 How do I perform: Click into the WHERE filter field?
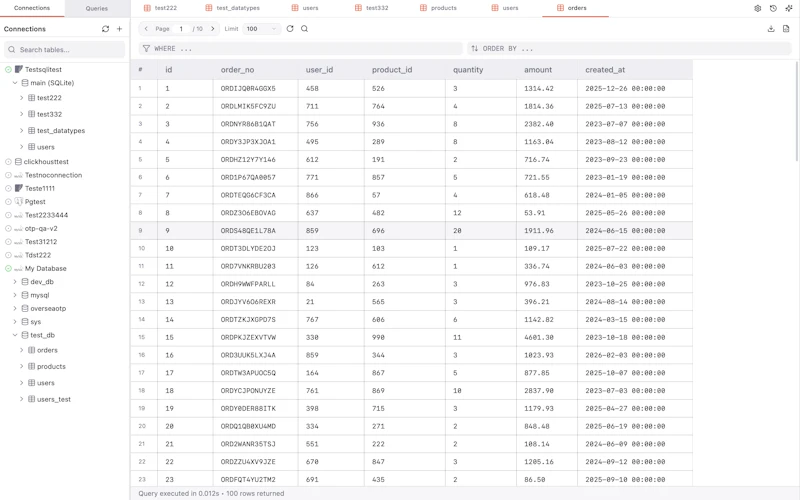click(301, 48)
